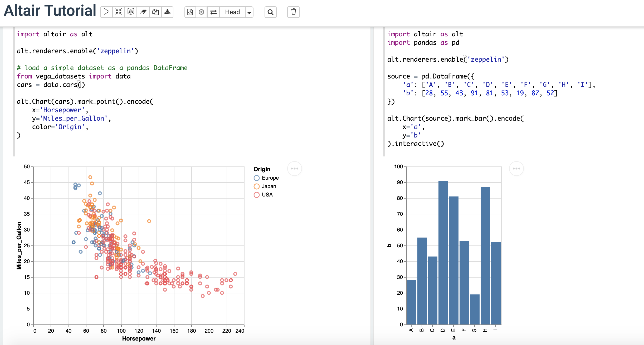Click the Japan legend circle symbol
644x345 pixels.
coord(257,186)
